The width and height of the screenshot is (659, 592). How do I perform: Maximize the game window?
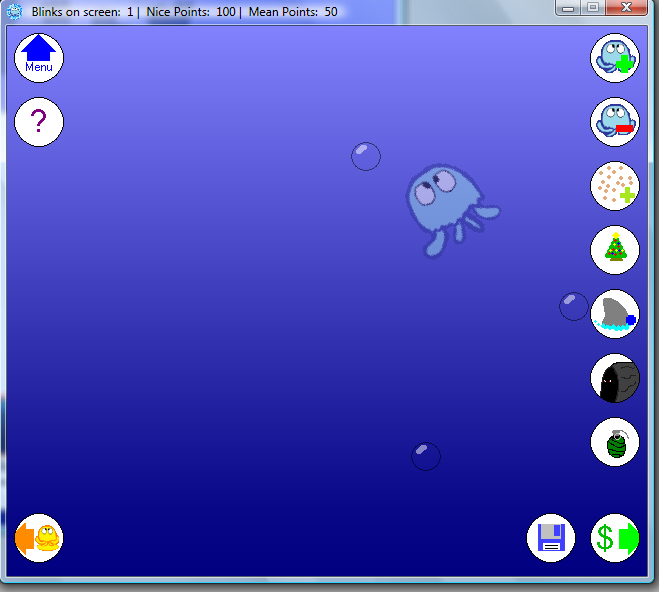[x=593, y=8]
